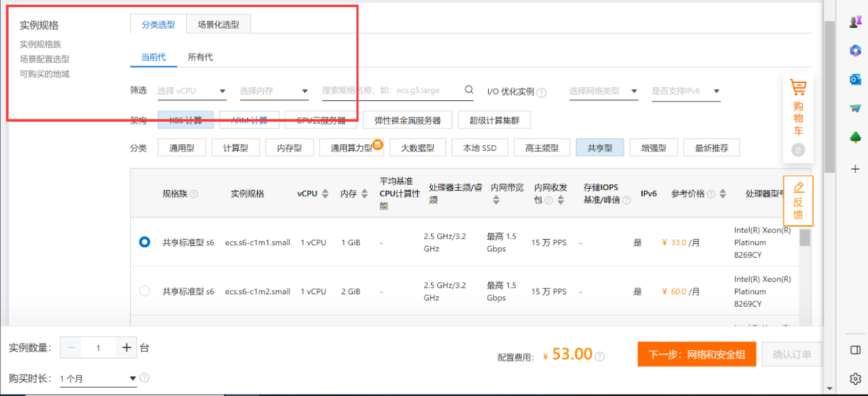Screen dimensions: 868x396
Task: Click the 确认订单 button
Action: [x=792, y=354]
